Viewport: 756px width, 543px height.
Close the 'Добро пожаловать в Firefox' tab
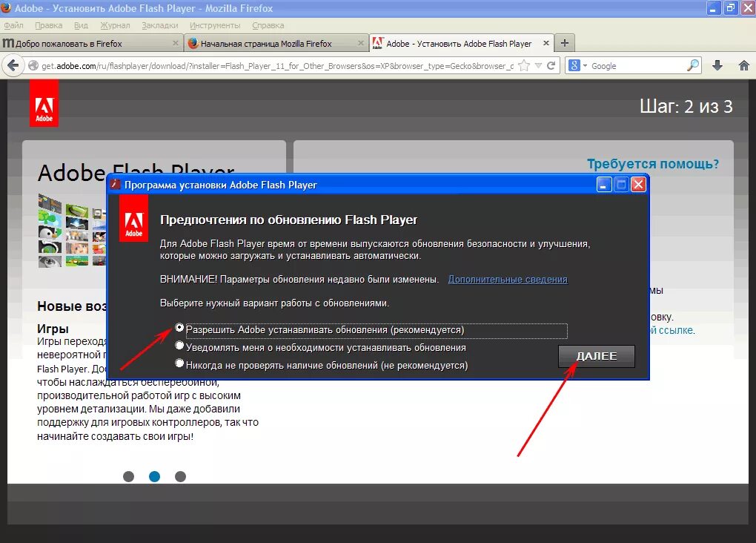coord(176,43)
